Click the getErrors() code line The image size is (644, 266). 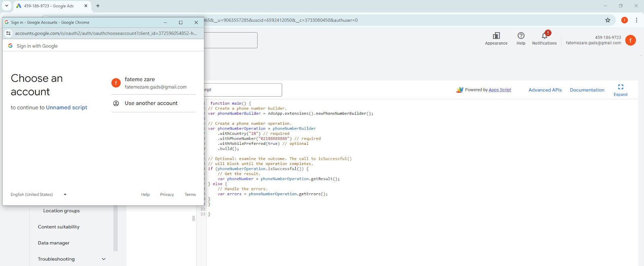(x=272, y=194)
